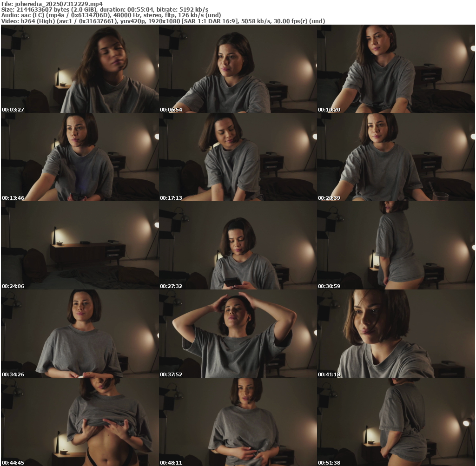476x466 pixels.
Task: Click the File name line in header
Action: tap(52, 3)
